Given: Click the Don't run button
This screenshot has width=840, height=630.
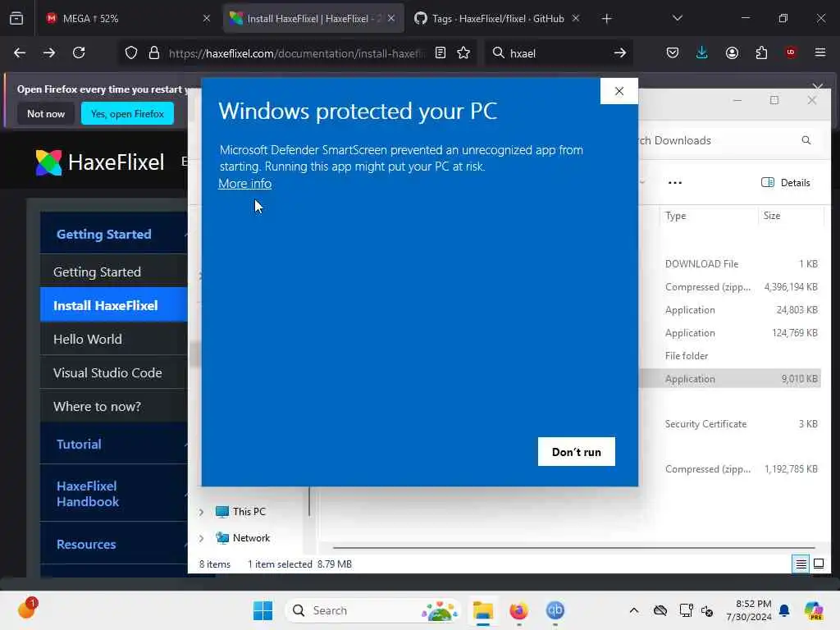Looking at the screenshot, I should [x=577, y=452].
